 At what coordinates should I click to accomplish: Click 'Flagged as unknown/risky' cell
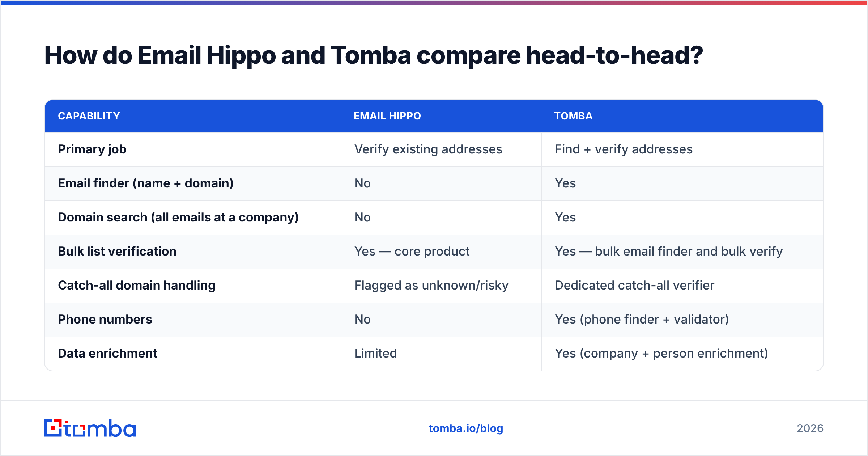click(x=431, y=286)
